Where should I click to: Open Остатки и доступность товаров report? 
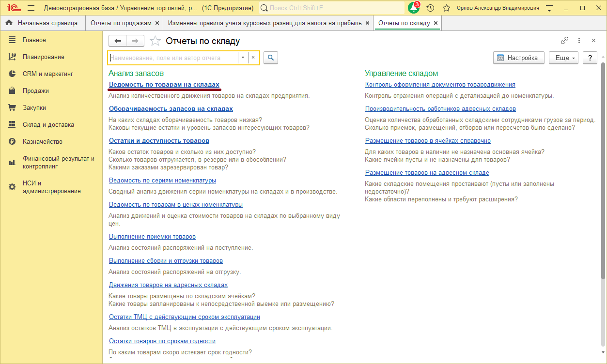pos(159,140)
